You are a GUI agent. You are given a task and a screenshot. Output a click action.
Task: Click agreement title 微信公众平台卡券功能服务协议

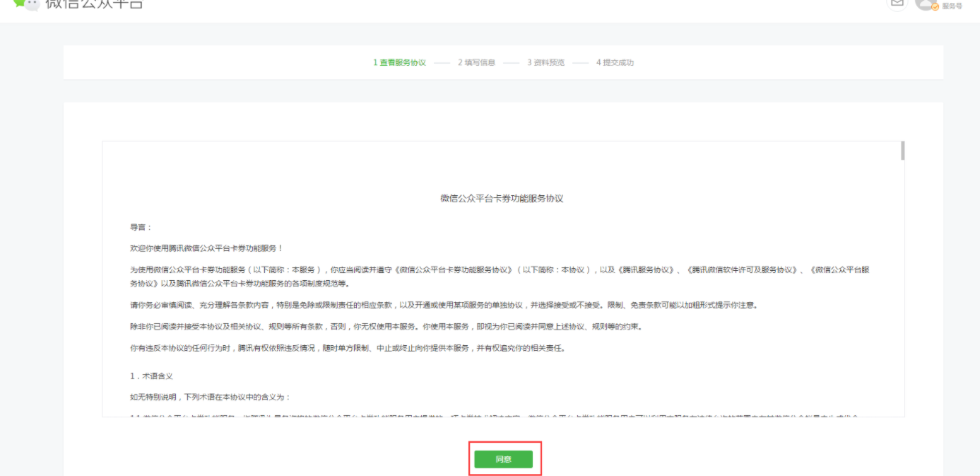[x=502, y=199]
